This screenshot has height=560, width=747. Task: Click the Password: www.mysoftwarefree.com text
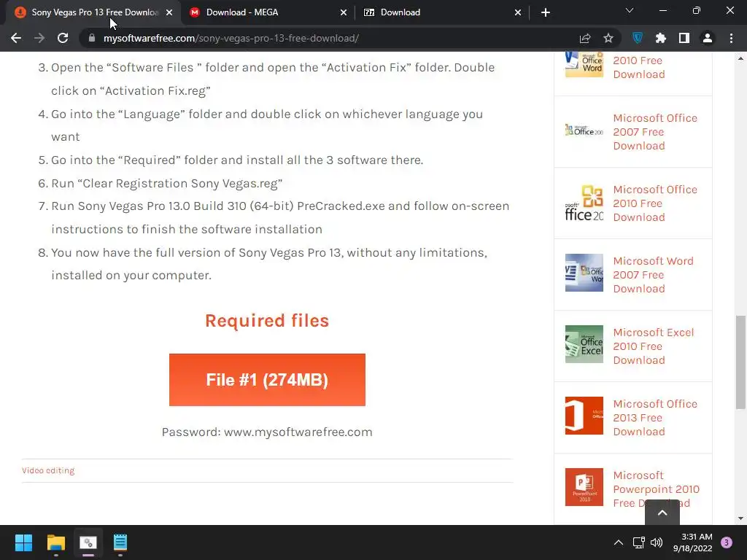[267, 432]
